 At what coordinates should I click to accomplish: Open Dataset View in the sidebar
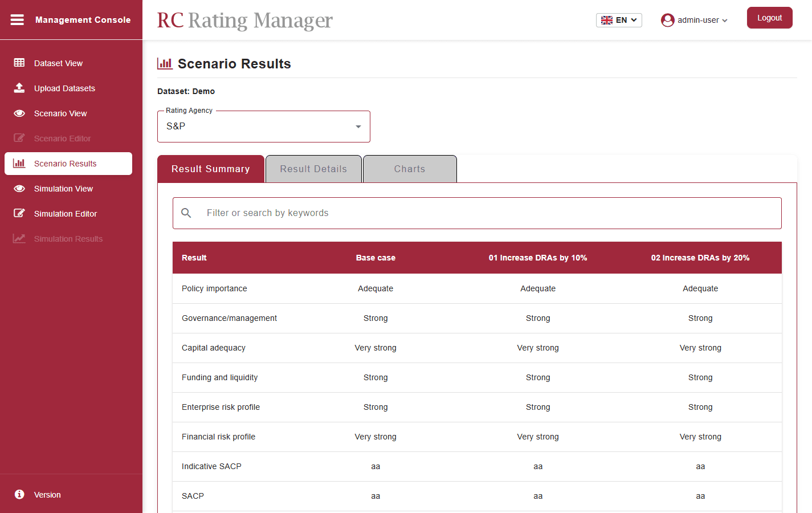click(x=68, y=63)
